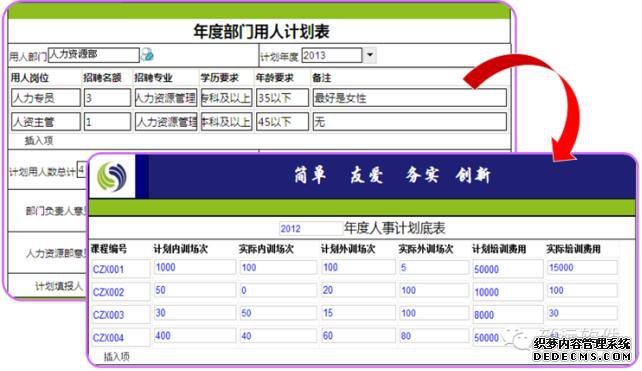Click the 备注 field containing 无
642x371 pixels.
coord(410,122)
